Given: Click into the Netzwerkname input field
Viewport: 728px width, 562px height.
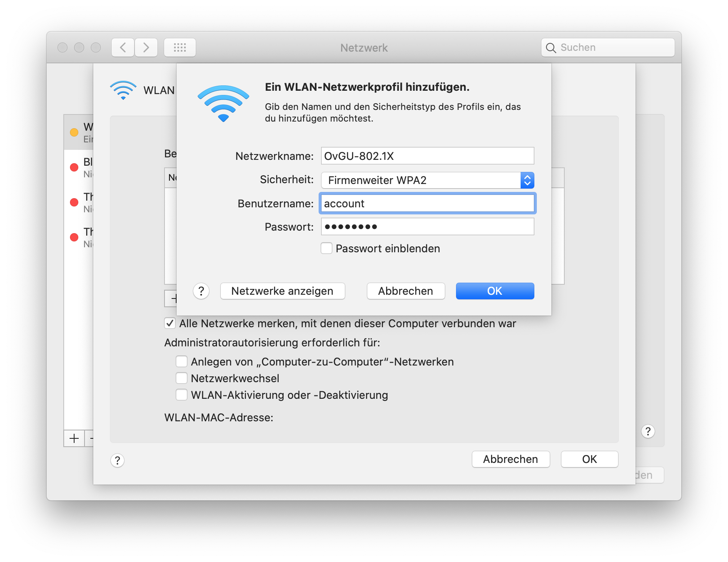Looking at the screenshot, I should pyautogui.click(x=427, y=156).
